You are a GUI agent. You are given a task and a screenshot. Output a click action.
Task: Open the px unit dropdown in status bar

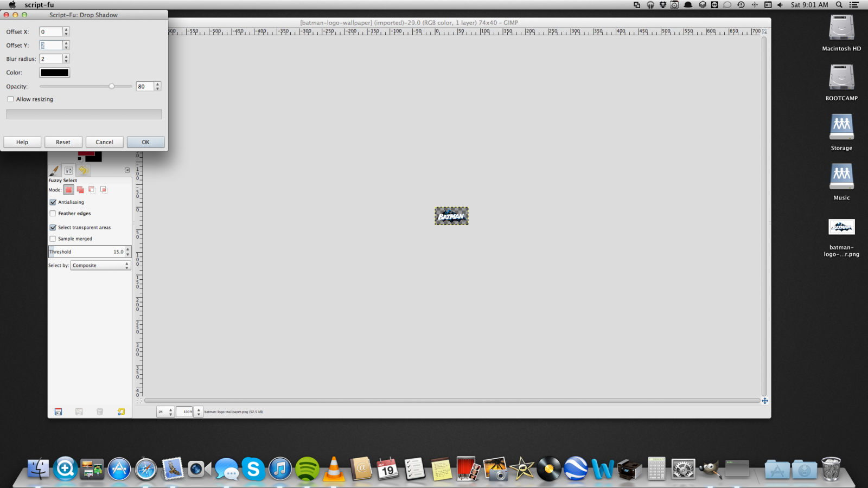click(165, 412)
